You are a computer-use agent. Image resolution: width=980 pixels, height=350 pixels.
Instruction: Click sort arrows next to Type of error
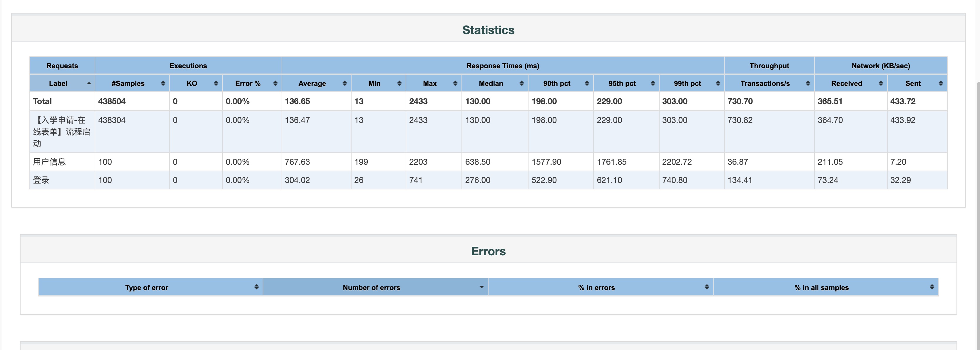pyautogui.click(x=256, y=287)
